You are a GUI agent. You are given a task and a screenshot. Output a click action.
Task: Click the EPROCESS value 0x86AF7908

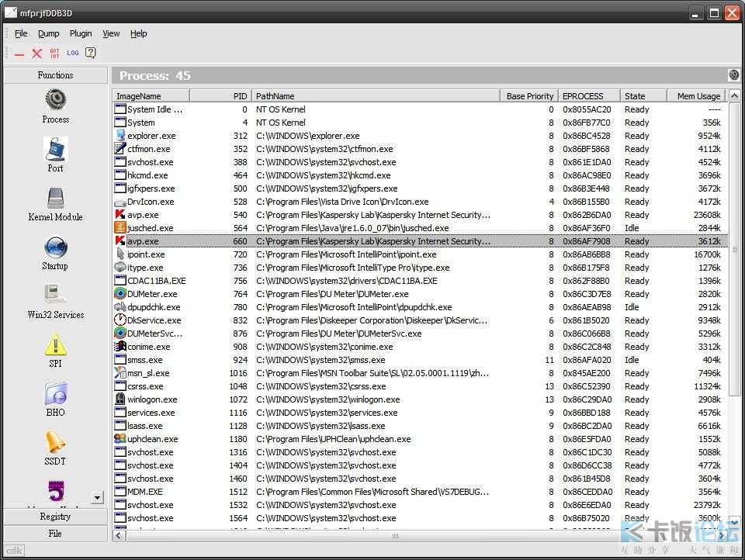pos(587,241)
